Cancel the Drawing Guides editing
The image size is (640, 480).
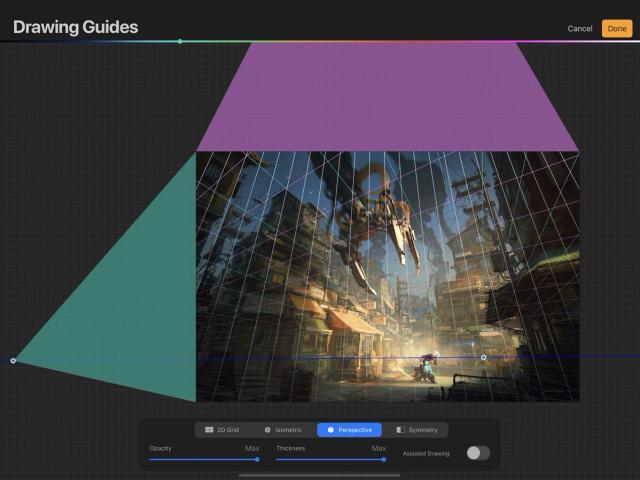[x=580, y=29]
